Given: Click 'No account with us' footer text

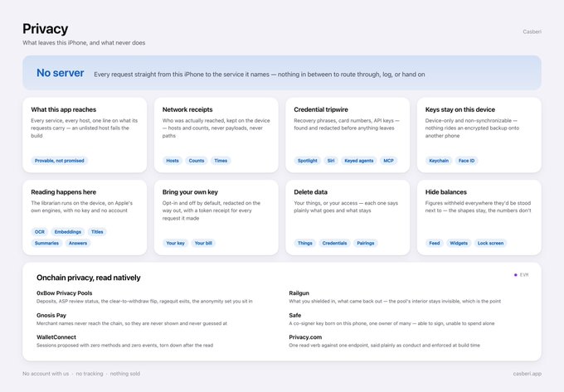Looking at the screenshot, I should [46, 374].
